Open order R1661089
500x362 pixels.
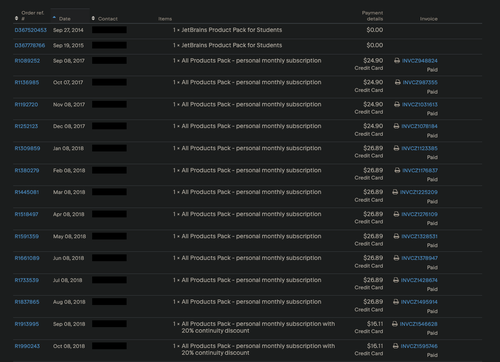(27, 258)
